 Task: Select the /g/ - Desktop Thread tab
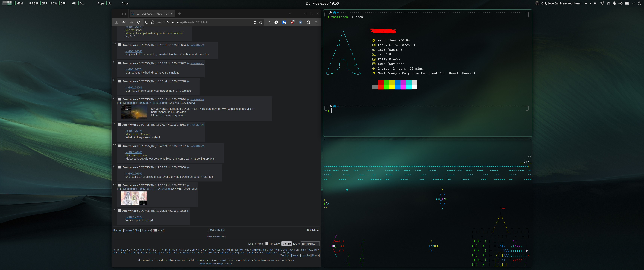coord(152,13)
